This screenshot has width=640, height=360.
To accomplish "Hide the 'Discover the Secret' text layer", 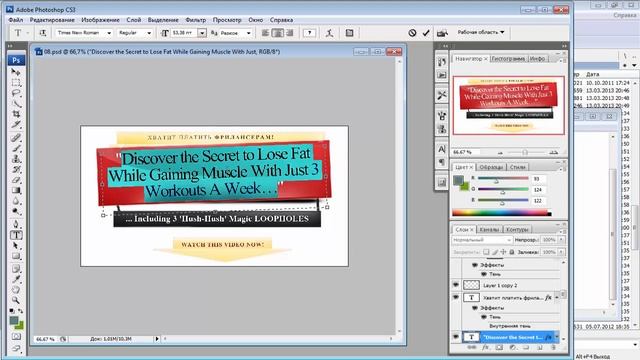I will tap(456, 337).
